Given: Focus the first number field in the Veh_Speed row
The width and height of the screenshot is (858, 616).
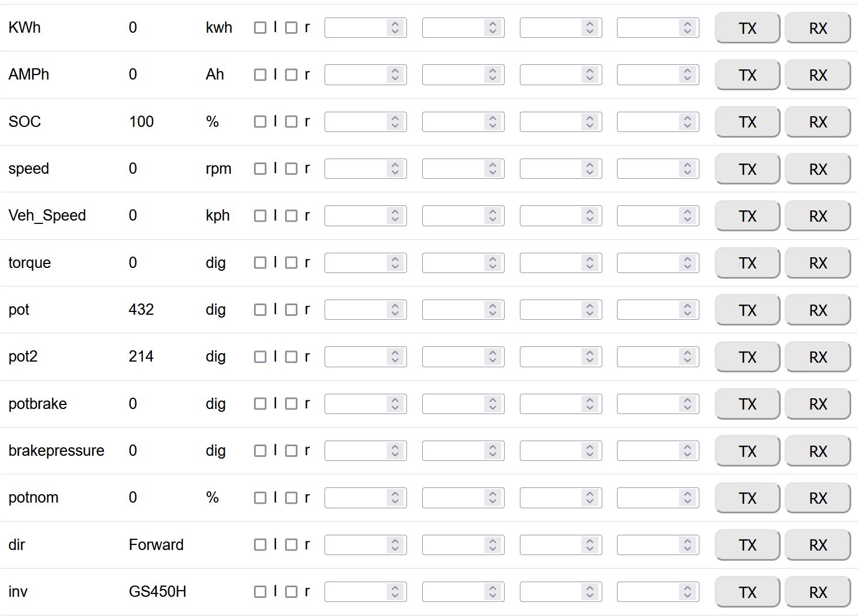Looking at the screenshot, I should pos(357,215).
